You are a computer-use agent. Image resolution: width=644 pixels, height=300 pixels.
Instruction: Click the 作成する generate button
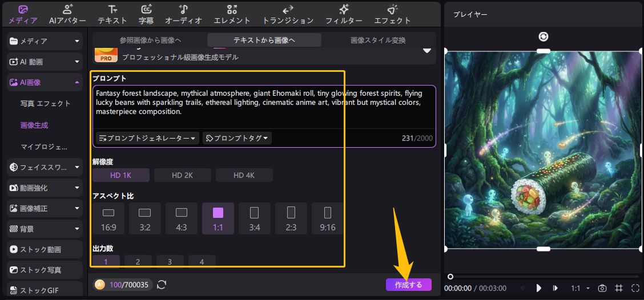tap(409, 285)
